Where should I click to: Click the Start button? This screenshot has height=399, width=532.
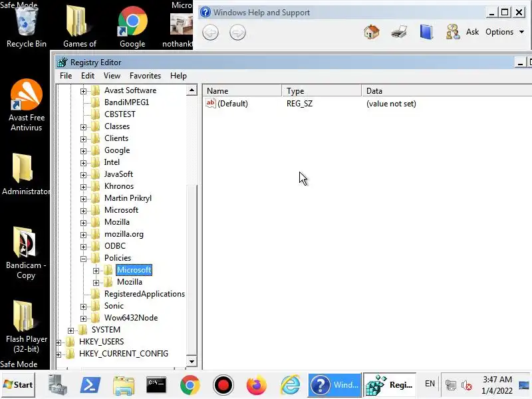18,385
